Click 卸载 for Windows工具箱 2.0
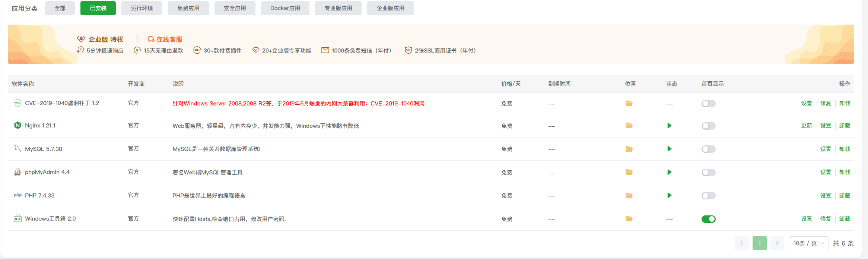The width and height of the screenshot is (868, 259). tap(845, 219)
